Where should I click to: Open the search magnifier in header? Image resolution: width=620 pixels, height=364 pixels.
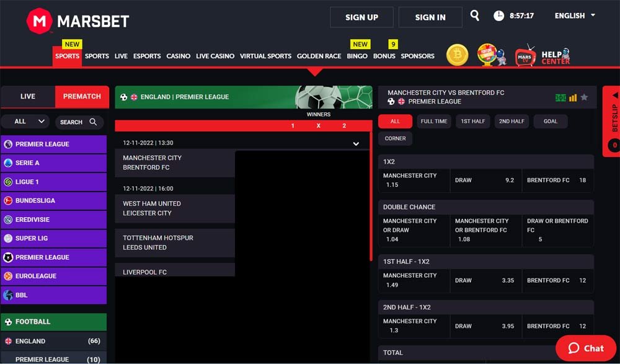[474, 16]
